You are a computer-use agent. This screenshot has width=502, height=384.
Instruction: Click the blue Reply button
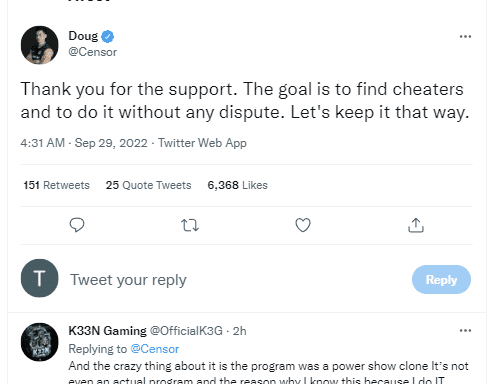(x=441, y=279)
